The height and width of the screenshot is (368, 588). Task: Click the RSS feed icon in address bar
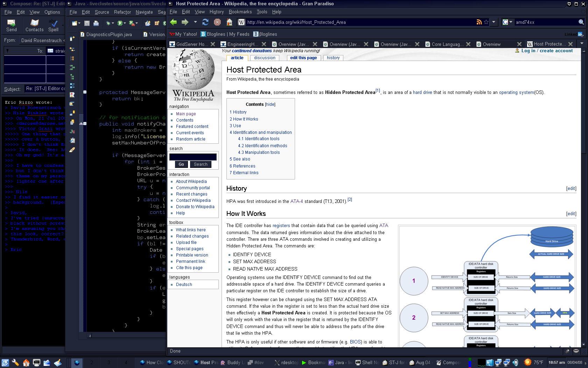tap(479, 22)
